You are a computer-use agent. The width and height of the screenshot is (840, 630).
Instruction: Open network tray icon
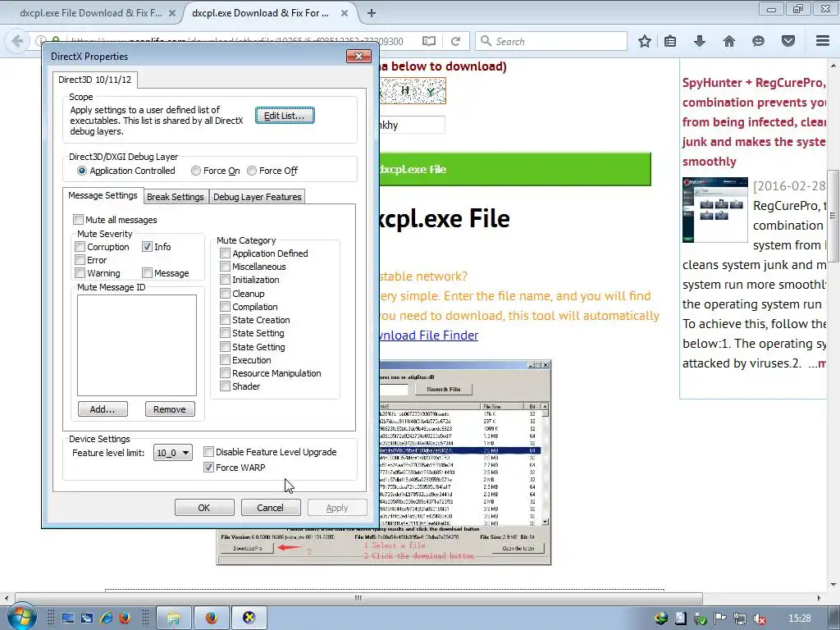pyautogui.click(x=740, y=619)
